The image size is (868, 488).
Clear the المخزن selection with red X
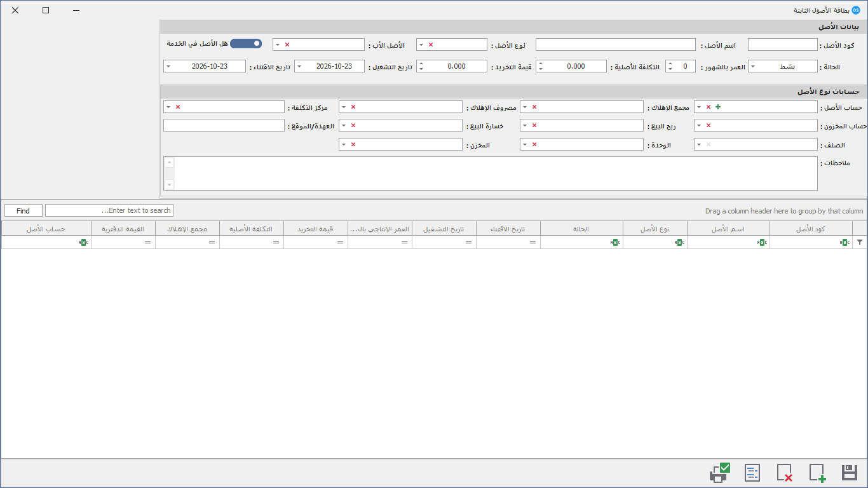coord(353,145)
